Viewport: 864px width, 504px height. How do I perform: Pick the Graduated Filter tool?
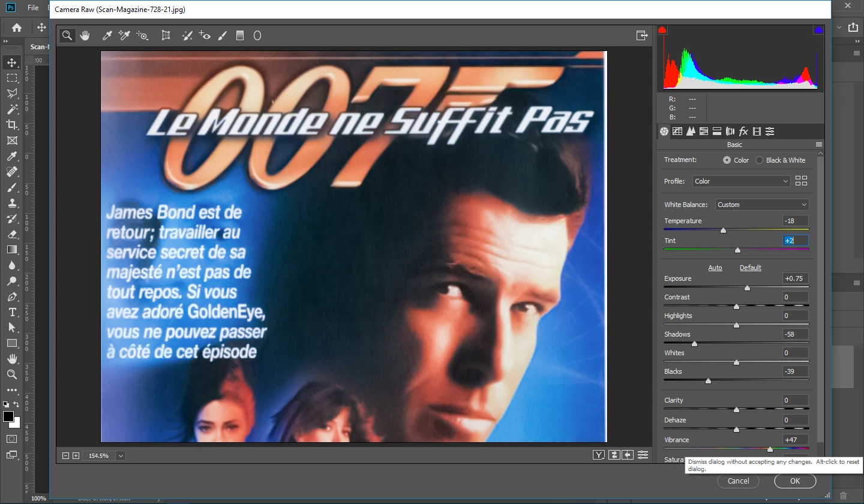point(240,35)
